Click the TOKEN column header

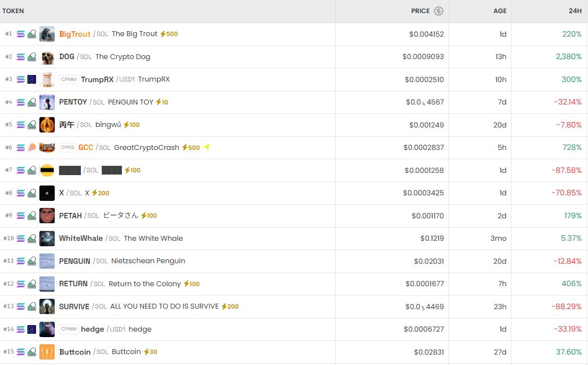pos(13,10)
